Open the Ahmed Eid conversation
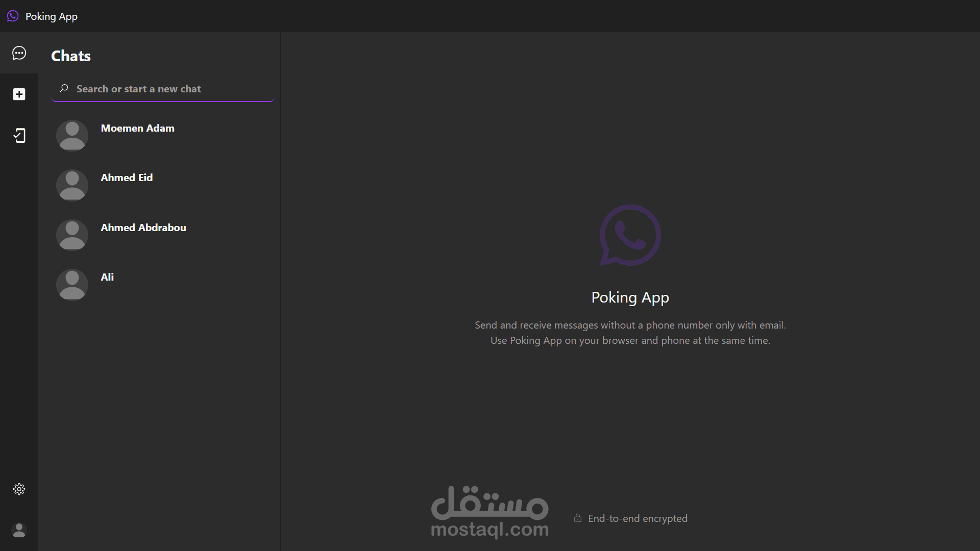Image resolution: width=980 pixels, height=551 pixels. pos(127,178)
